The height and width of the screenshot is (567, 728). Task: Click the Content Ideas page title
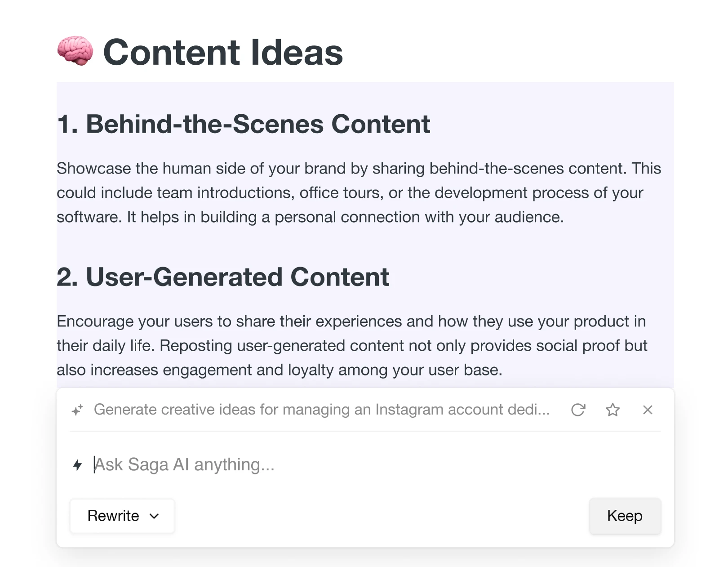click(223, 52)
